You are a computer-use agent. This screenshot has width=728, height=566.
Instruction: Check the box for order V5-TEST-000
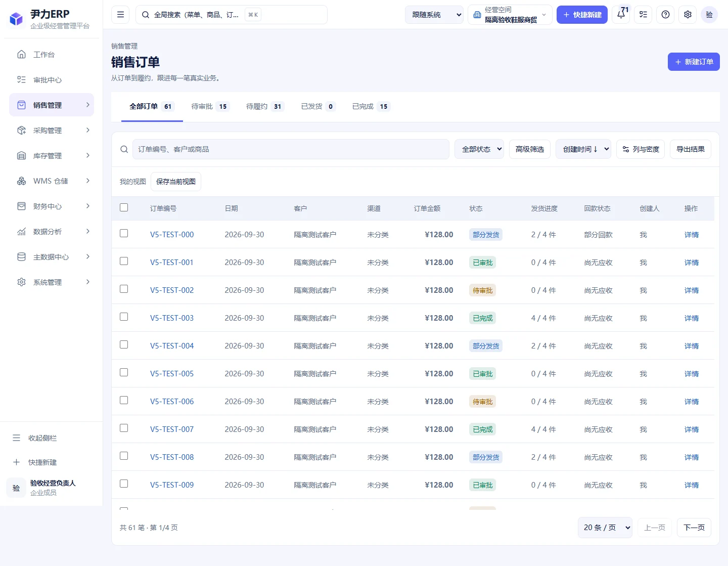pos(124,233)
